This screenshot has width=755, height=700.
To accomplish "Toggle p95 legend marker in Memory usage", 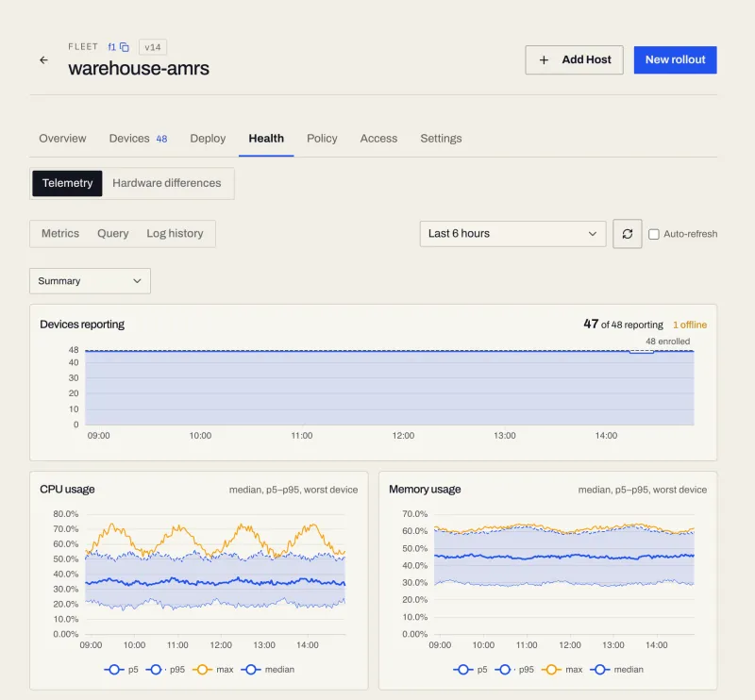I will point(505,670).
